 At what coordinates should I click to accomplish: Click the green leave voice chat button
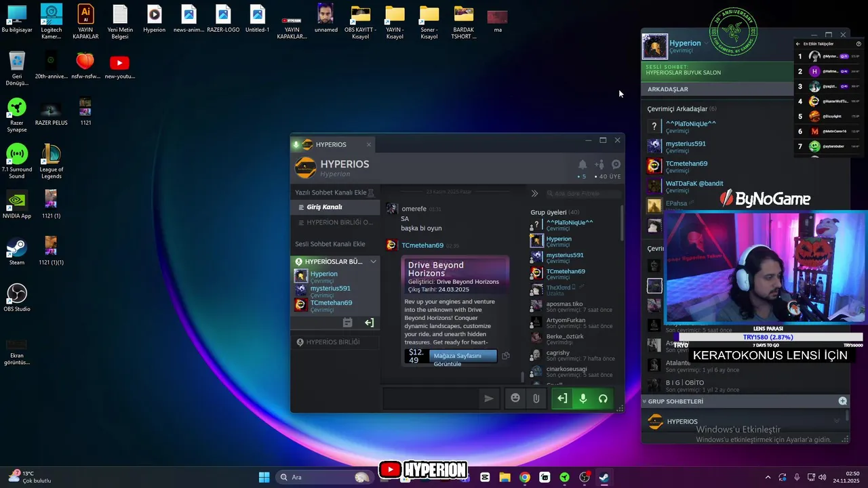(x=562, y=399)
